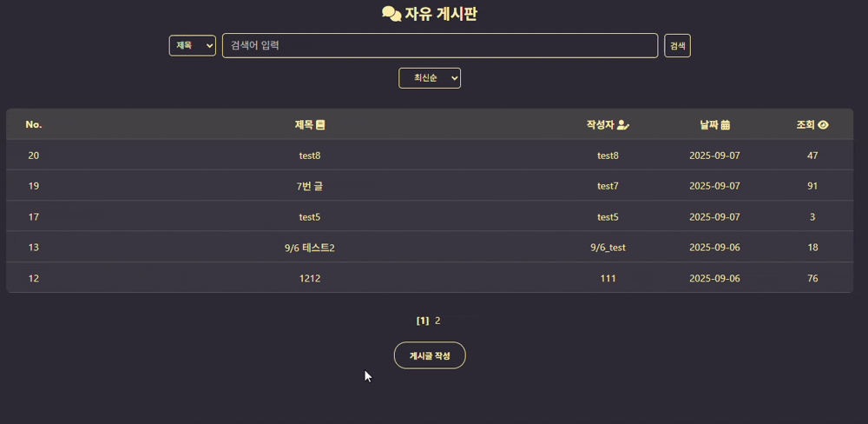Open the post titled test5
Image resolution: width=868 pixels, height=424 pixels.
click(310, 216)
